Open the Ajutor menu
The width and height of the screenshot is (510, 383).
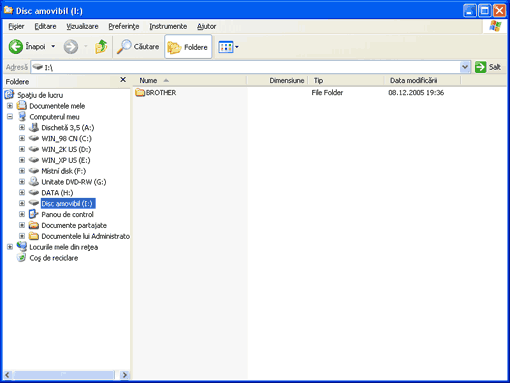[x=206, y=26]
